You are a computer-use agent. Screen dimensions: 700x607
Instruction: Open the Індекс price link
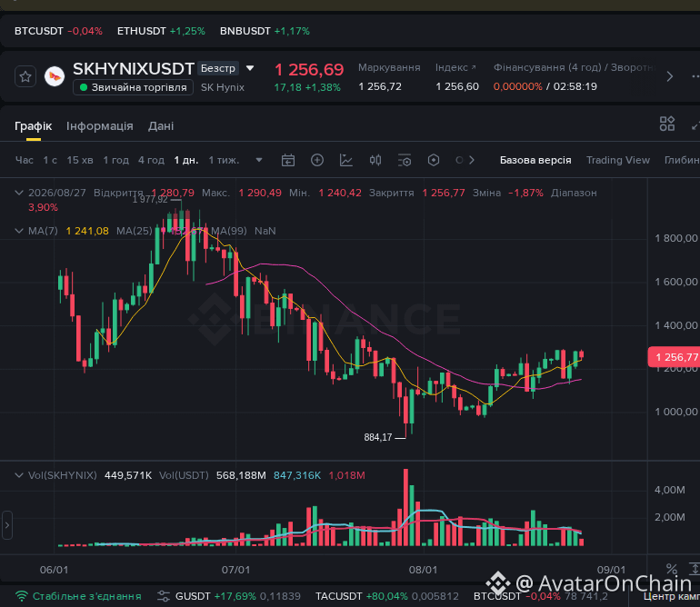[455, 67]
